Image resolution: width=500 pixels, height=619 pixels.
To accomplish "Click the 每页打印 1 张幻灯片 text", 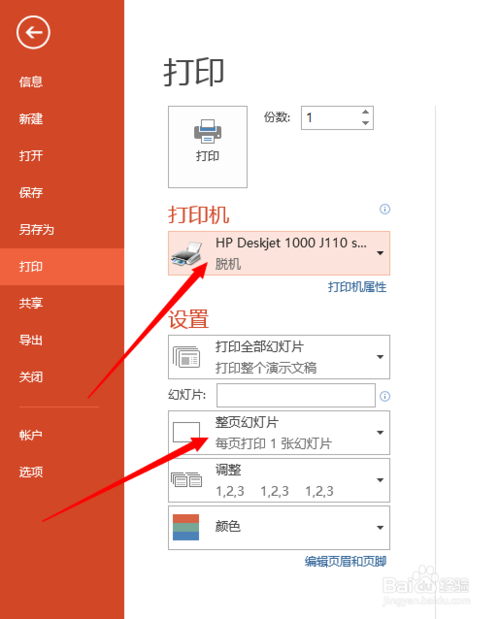I will (273, 443).
